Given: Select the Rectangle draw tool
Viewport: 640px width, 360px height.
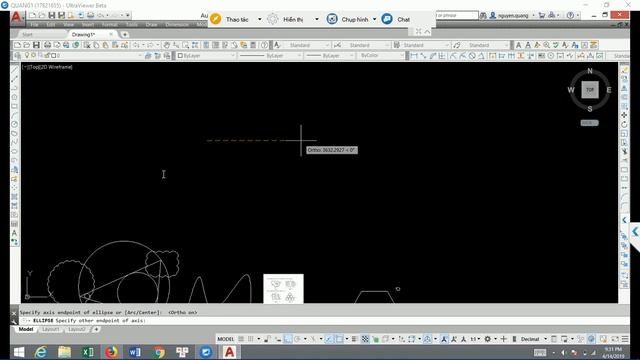Looking at the screenshot, I should 15,106.
